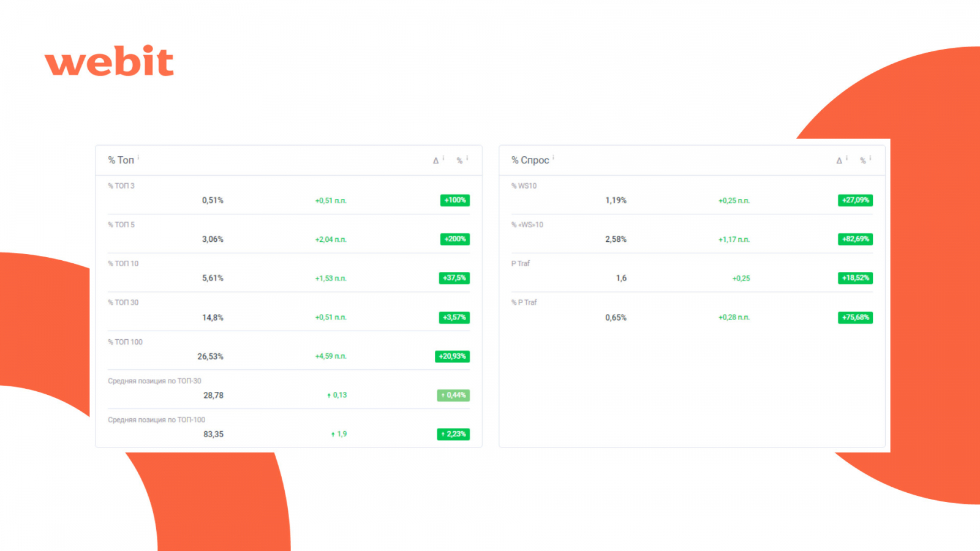Click the Δ column header in the % Топ panel

pyautogui.click(x=436, y=160)
